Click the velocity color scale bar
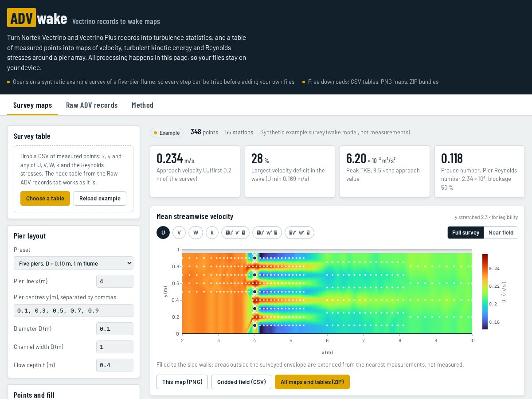Image resolution: width=532 pixels, height=399 pixels. click(485, 292)
